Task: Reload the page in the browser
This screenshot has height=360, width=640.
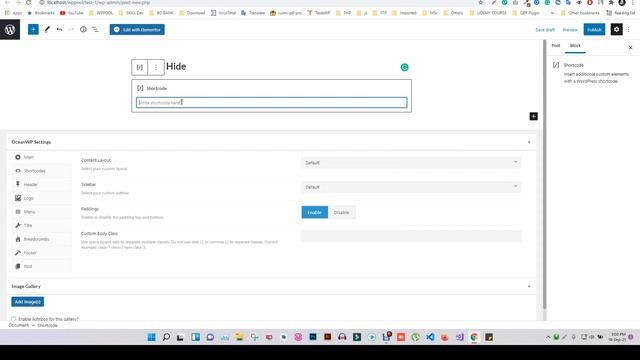Action: click(29, 2)
